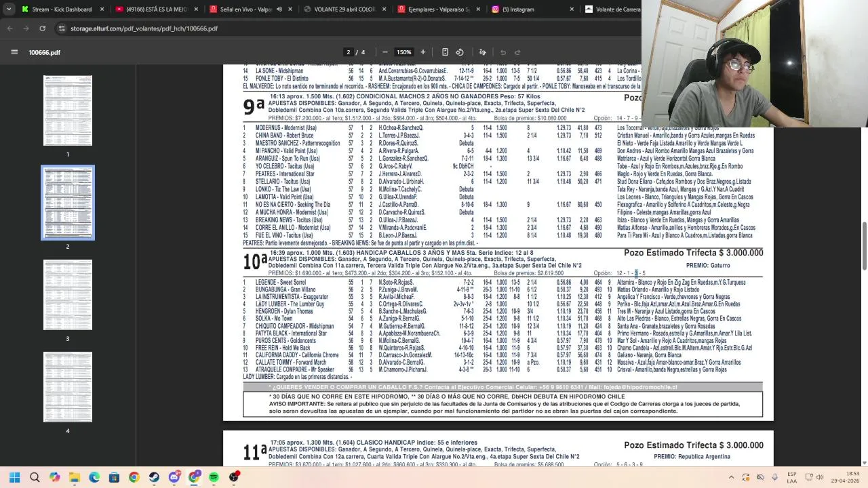The height and width of the screenshot is (488, 868).
Task: View site information icon in address bar
Action: point(62,28)
